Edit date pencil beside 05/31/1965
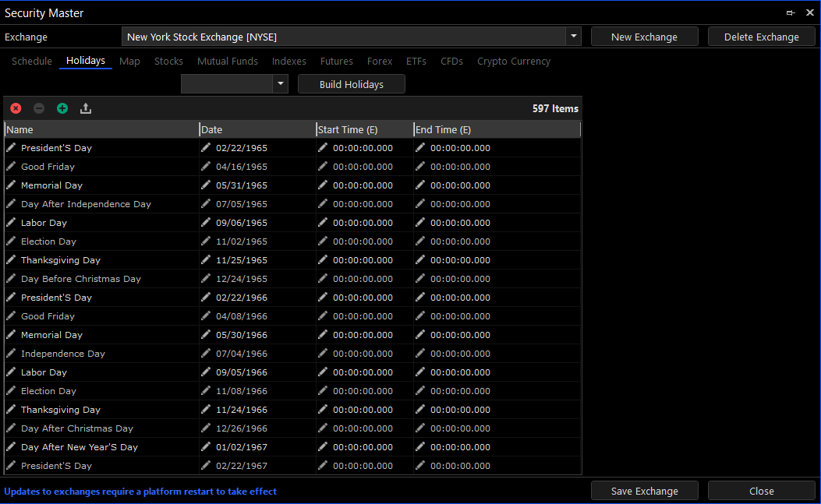This screenshot has width=821, height=504. 206,185
